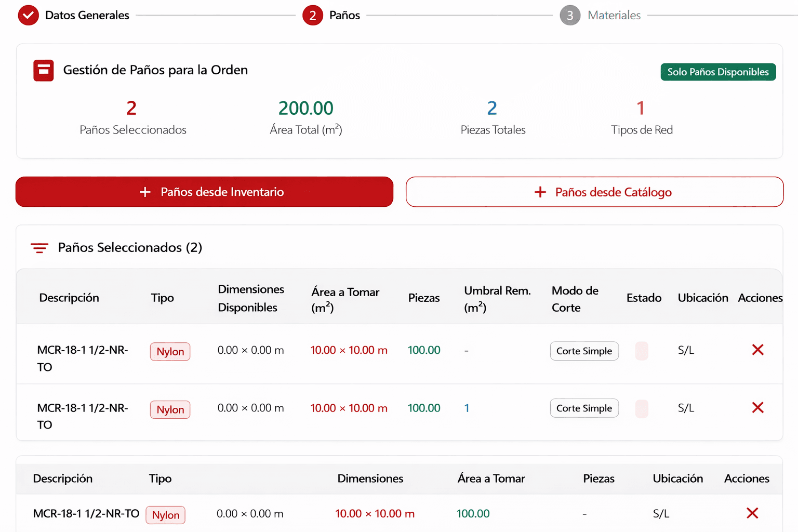Switch to the Materiales step
The width and height of the screenshot is (798, 532).
tap(570, 15)
